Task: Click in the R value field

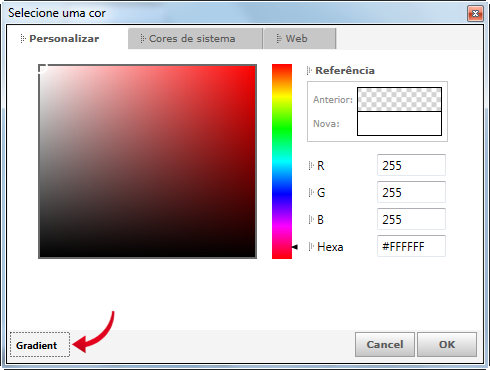Action: 411,165
